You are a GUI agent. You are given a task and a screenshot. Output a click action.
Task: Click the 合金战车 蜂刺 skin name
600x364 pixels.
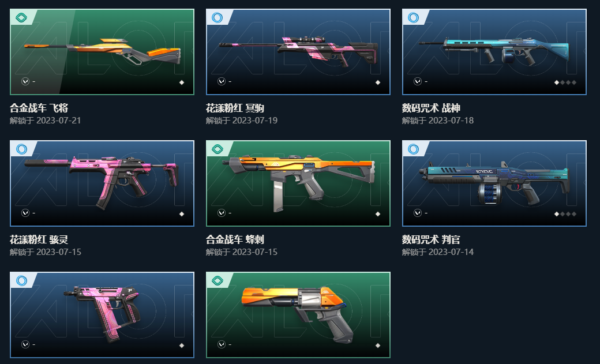click(235, 239)
